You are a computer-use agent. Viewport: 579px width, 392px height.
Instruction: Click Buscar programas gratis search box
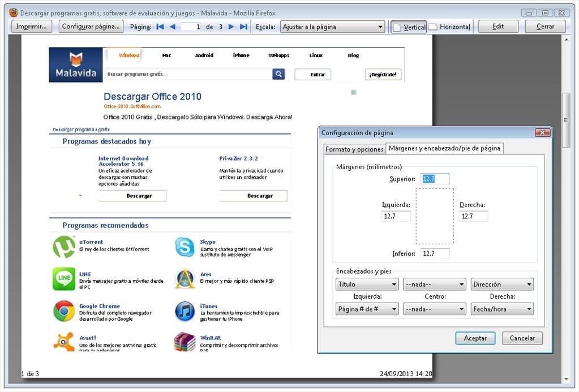[x=188, y=74]
